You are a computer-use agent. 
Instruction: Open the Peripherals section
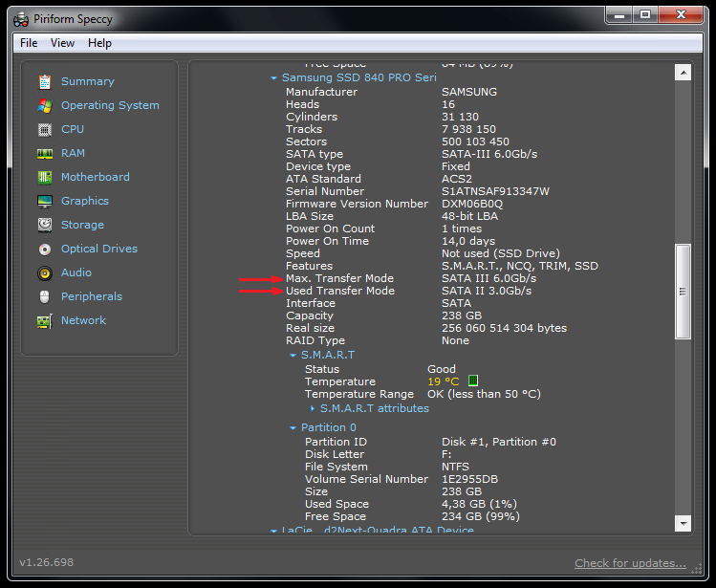[92, 296]
